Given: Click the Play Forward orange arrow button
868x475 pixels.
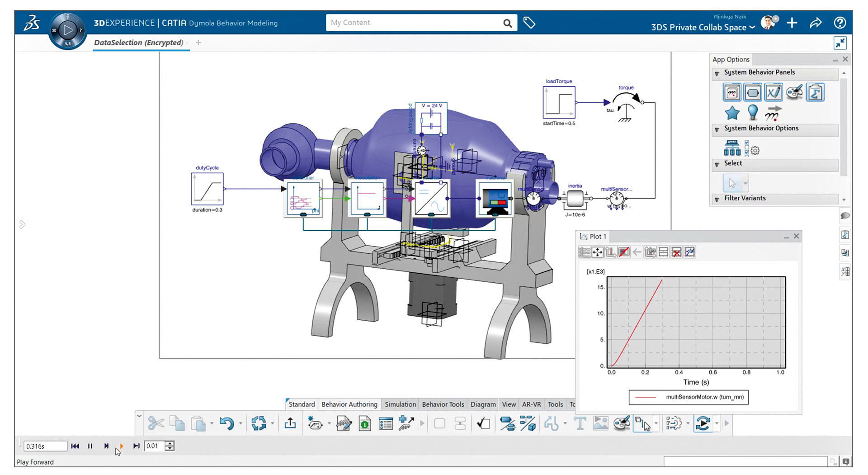Looking at the screenshot, I should click(121, 446).
